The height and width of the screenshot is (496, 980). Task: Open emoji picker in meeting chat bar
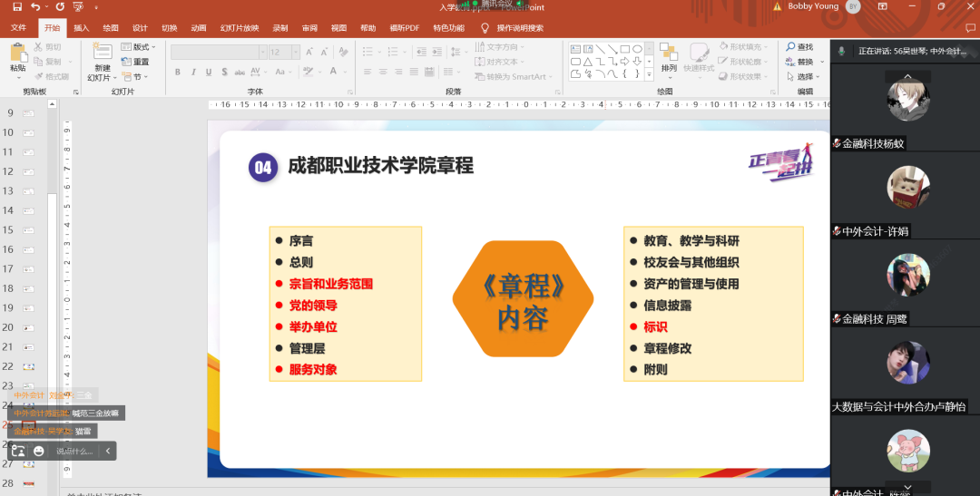[39, 451]
